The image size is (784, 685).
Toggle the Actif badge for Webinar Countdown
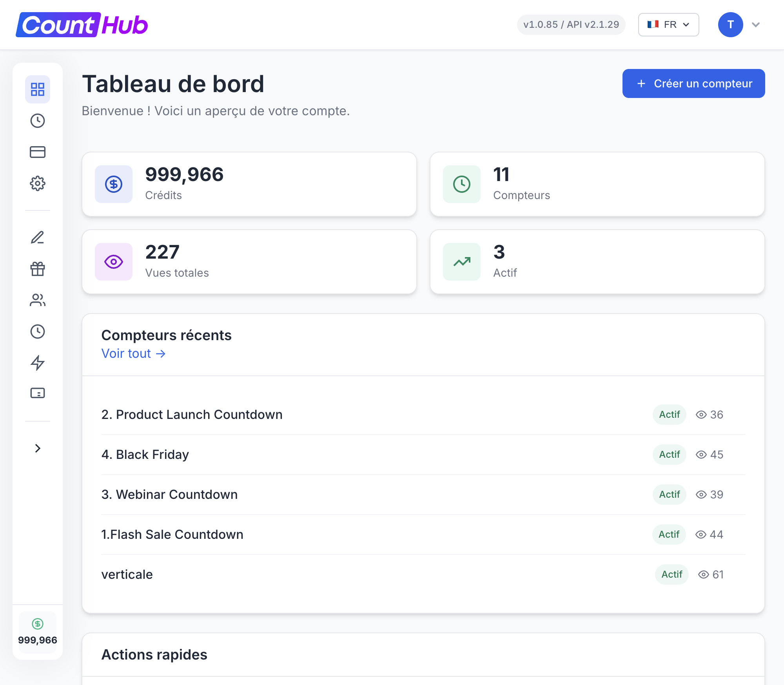point(669,495)
